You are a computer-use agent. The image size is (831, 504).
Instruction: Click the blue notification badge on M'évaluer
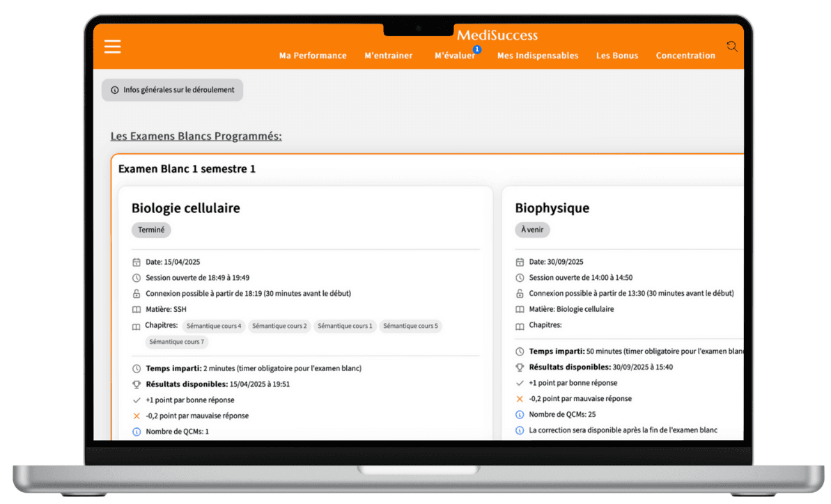pos(476,49)
